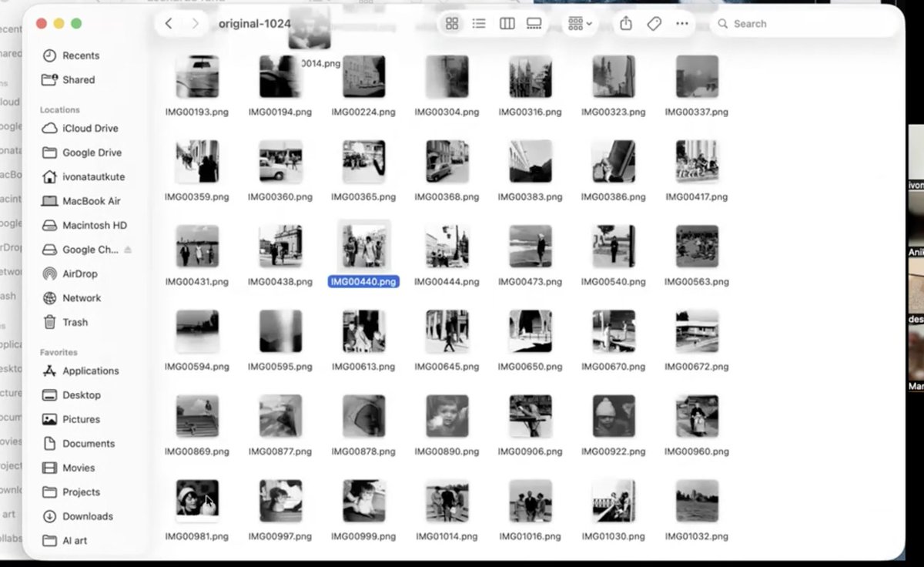Open Shared in the sidebar
Image resolution: width=924 pixels, height=567 pixels.
(x=79, y=79)
